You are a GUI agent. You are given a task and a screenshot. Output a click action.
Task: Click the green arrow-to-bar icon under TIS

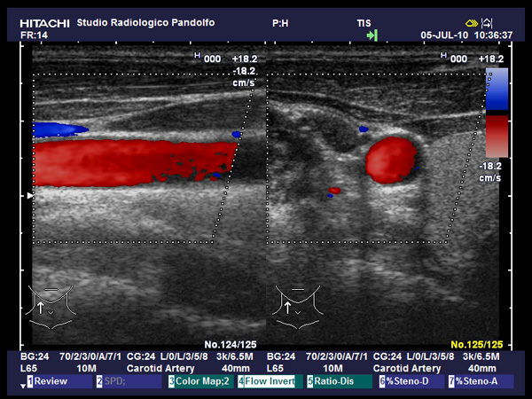coord(372,35)
